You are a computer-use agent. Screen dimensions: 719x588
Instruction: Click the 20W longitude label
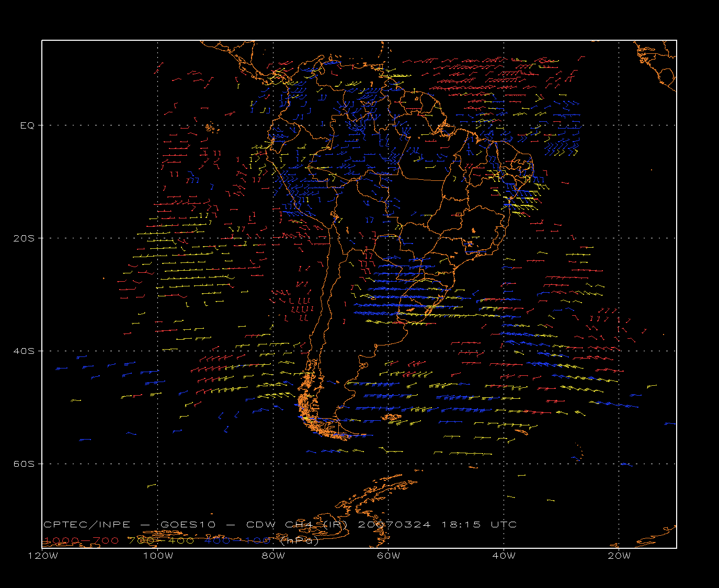619,556
